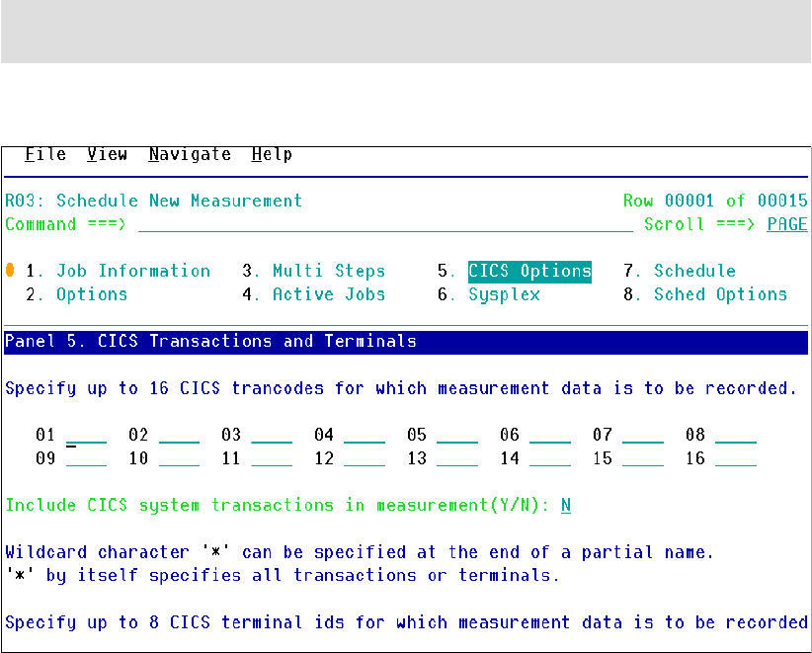Select 7. Schedule panel link

pyautogui.click(x=680, y=271)
